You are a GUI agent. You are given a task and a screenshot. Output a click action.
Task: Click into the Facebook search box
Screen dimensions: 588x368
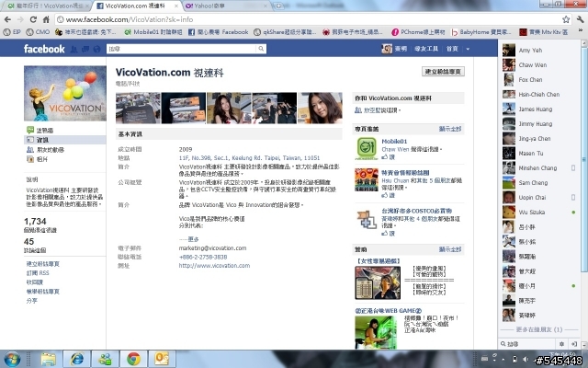click(x=182, y=49)
